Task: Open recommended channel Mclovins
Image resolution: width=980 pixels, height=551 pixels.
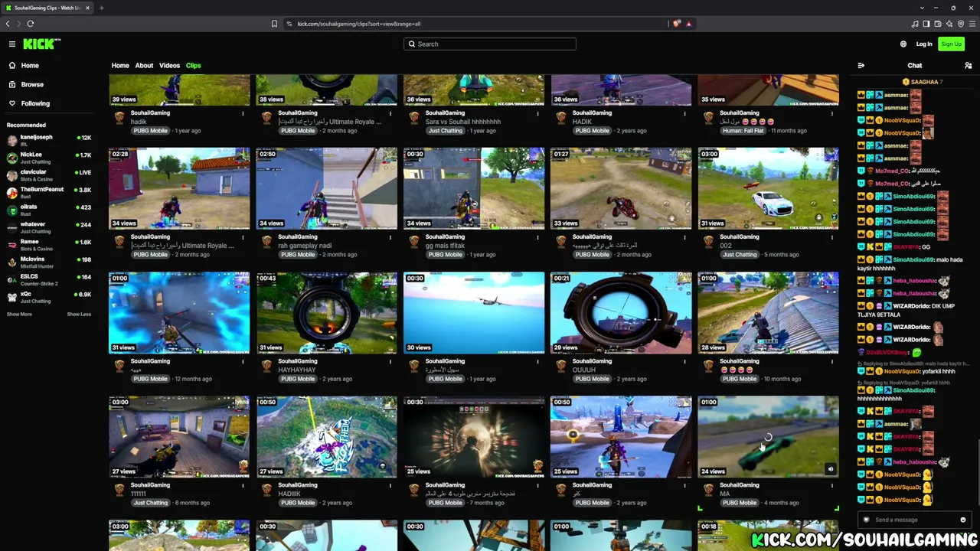Action: coord(48,261)
